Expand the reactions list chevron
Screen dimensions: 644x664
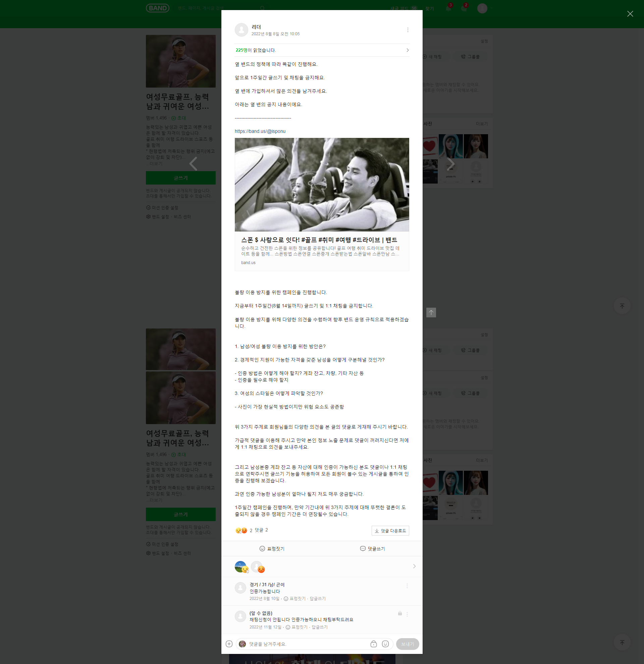(x=414, y=566)
